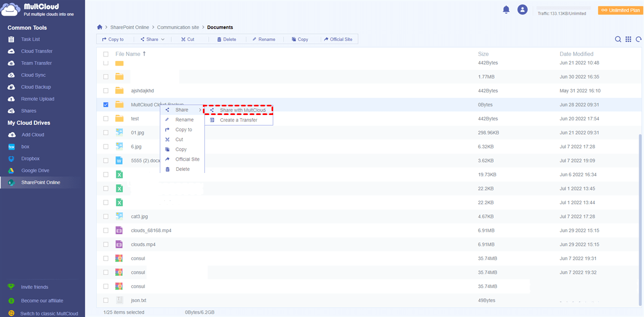Toggle the select-all checkbox in header
The height and width of the screenshot is (317, 644).
(x=106, y=54)
